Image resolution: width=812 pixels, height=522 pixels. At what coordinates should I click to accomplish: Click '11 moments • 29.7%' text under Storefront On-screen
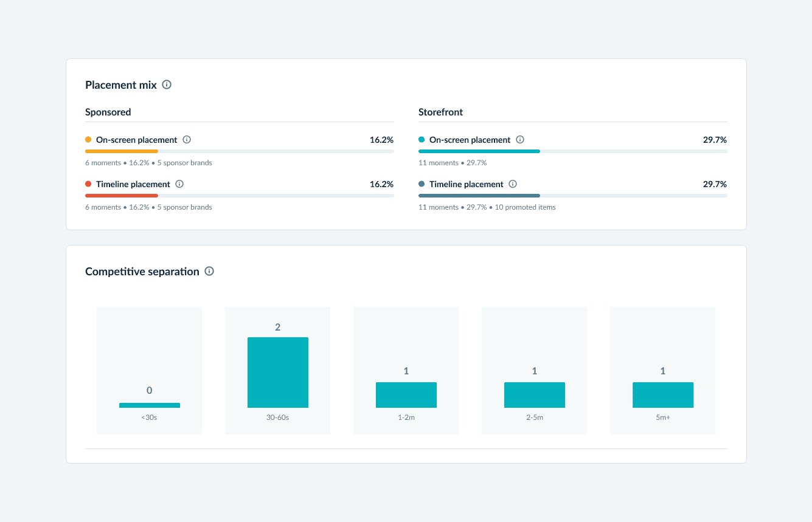coord(453,163)
